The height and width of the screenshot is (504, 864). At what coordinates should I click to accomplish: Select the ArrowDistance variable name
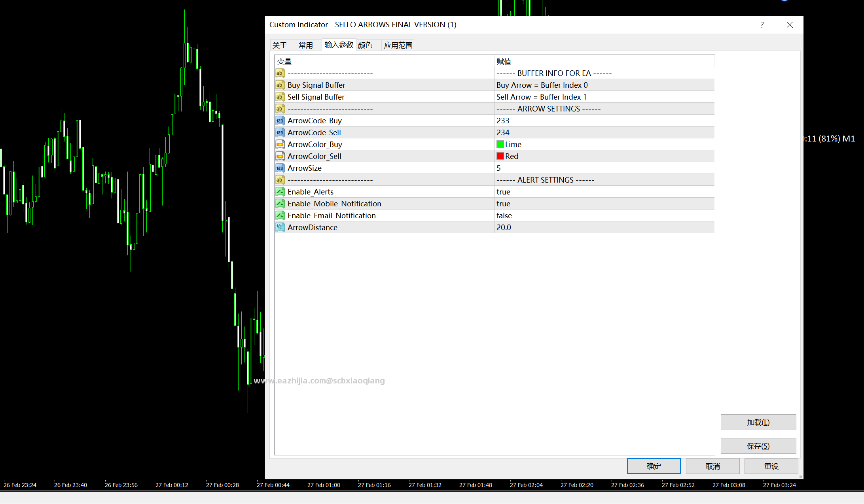(313, 227)
